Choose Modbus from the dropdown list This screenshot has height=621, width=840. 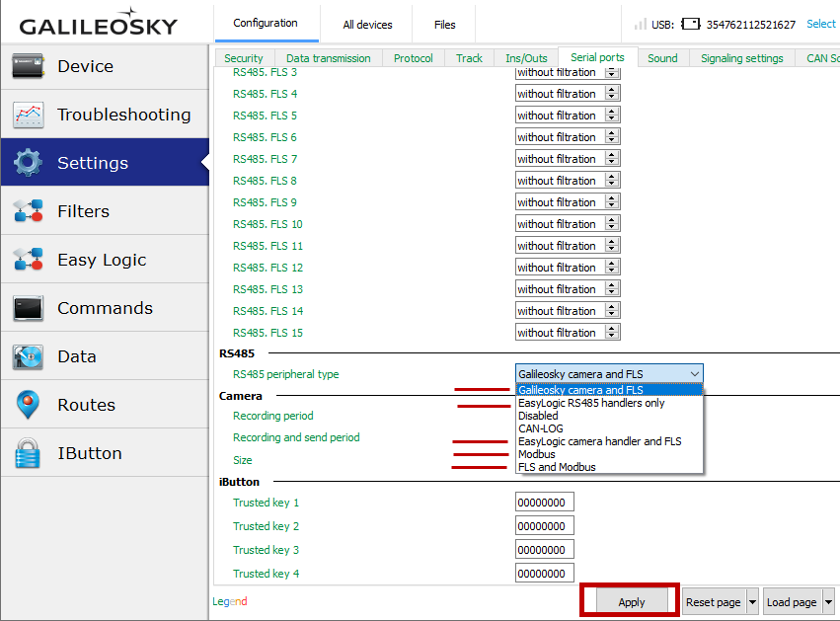[x=537, y=454]
